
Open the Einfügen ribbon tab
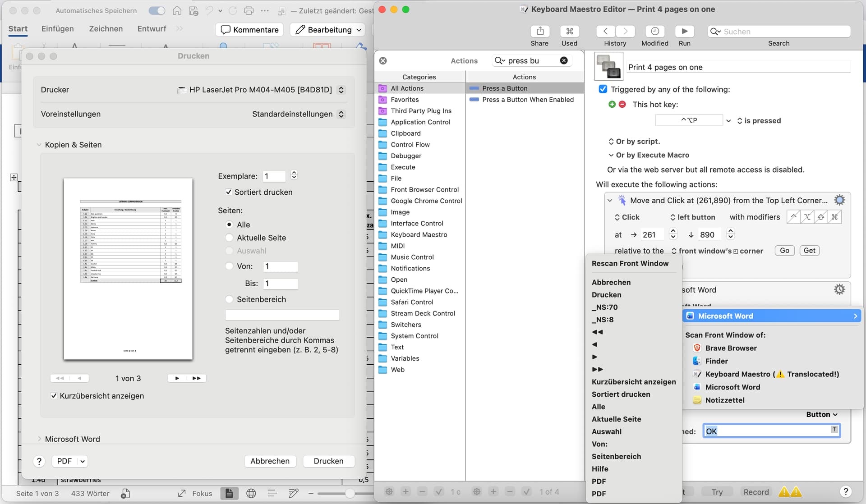[57, 29]
